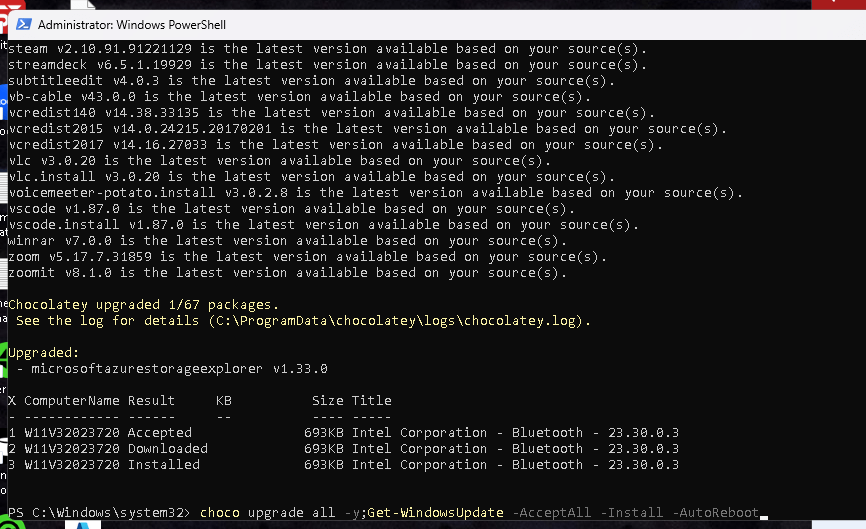Click the vlc.install v3.0.20 output line

point(311,177)
